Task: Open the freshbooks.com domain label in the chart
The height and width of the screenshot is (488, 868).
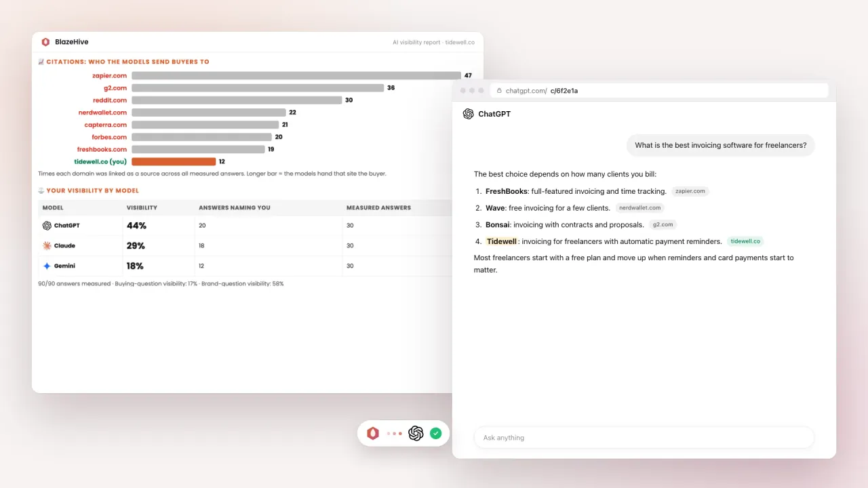Action: click(102, 149)
